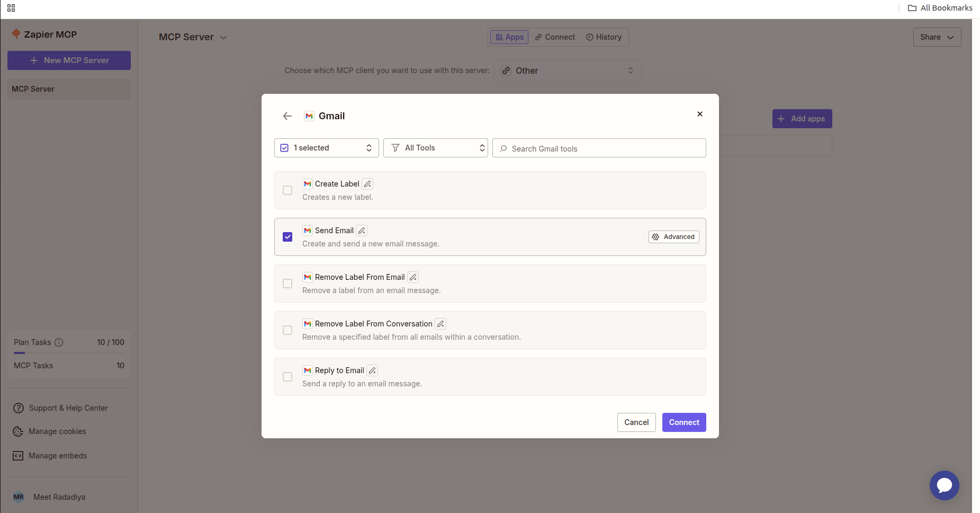
Task: Click the Search Gmail tools field
Action: 599,148
